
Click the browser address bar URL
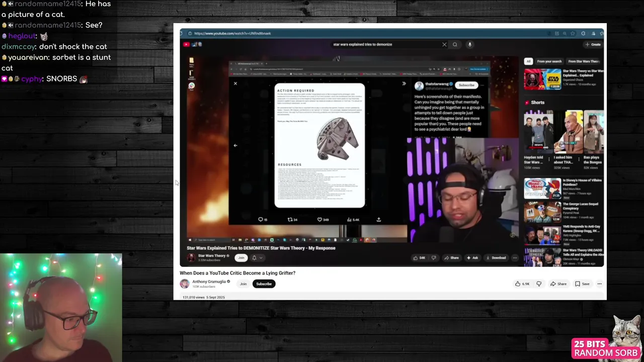coord(232,33)
